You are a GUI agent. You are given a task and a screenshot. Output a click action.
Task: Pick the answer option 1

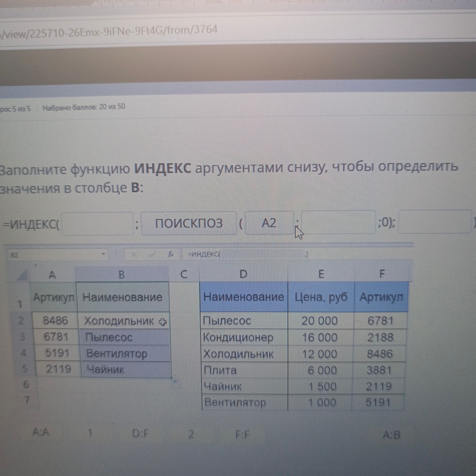click(90, 433)
